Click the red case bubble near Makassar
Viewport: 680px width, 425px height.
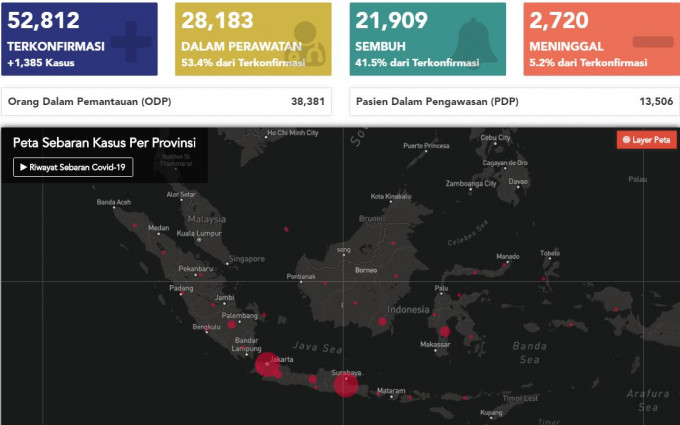pos(444,332)
